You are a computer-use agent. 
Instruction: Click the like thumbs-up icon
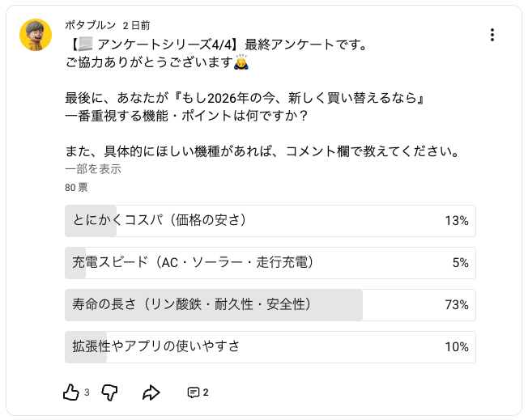[x=71, y=392]
